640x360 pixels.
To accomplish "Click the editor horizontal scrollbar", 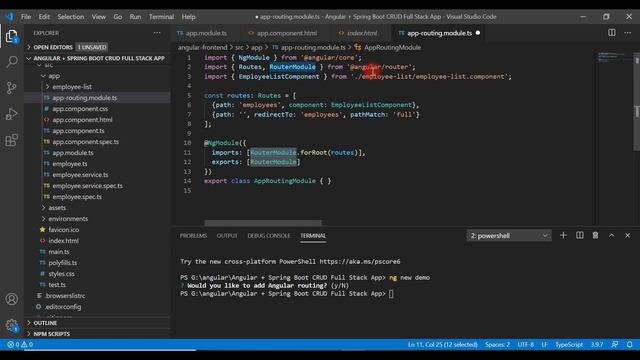I will click(263, 223).
